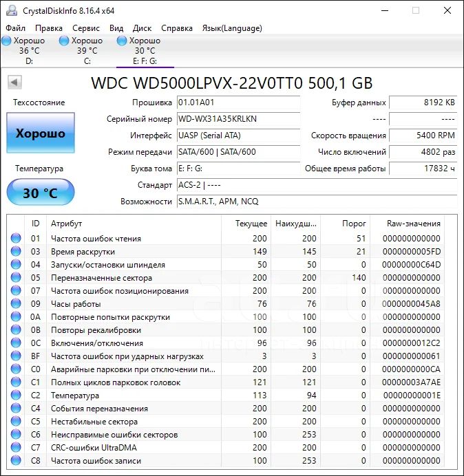Click the Raw-значения column header
The height and width of the screenshot is (476, 464).
pyautogui.click(x=414, y=224)
